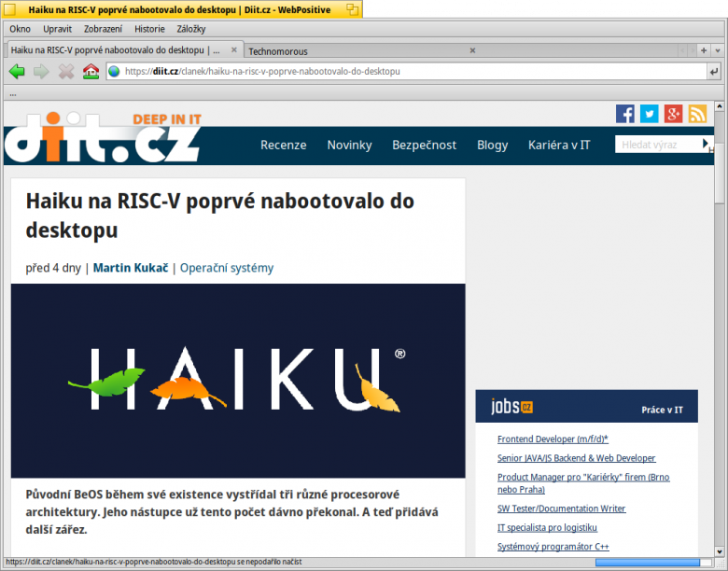Click the vertical scrollbar up arrow
The height and width of the screenshot is (571, 728).
(x=720, y=106)
